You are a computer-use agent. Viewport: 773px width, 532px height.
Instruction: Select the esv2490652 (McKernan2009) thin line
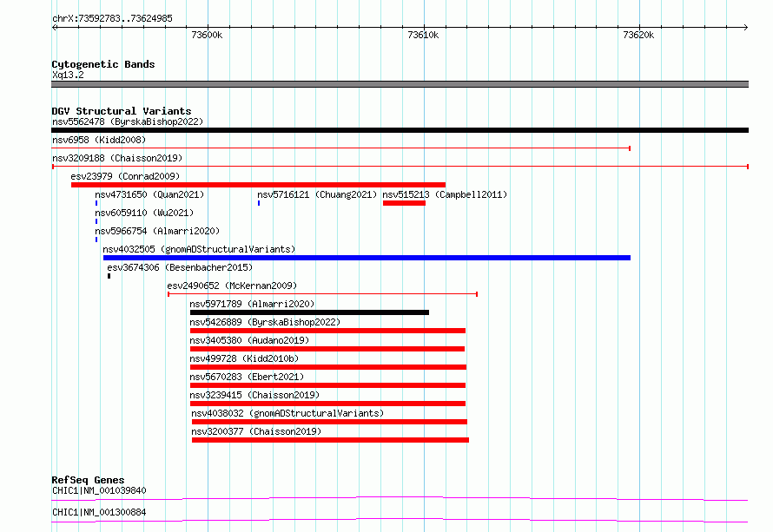[x=323, y=294]
